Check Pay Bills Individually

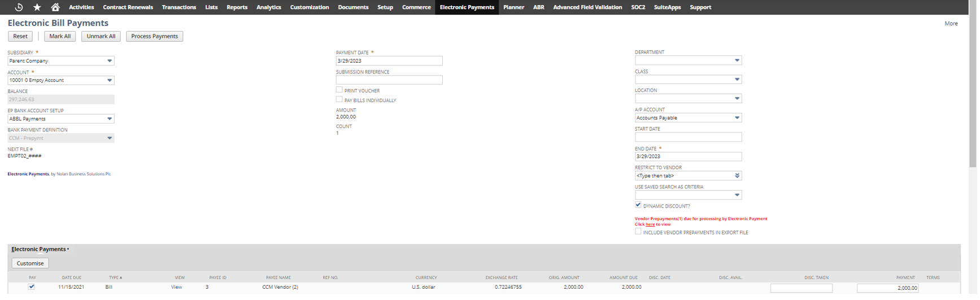(x=339, y=100)
